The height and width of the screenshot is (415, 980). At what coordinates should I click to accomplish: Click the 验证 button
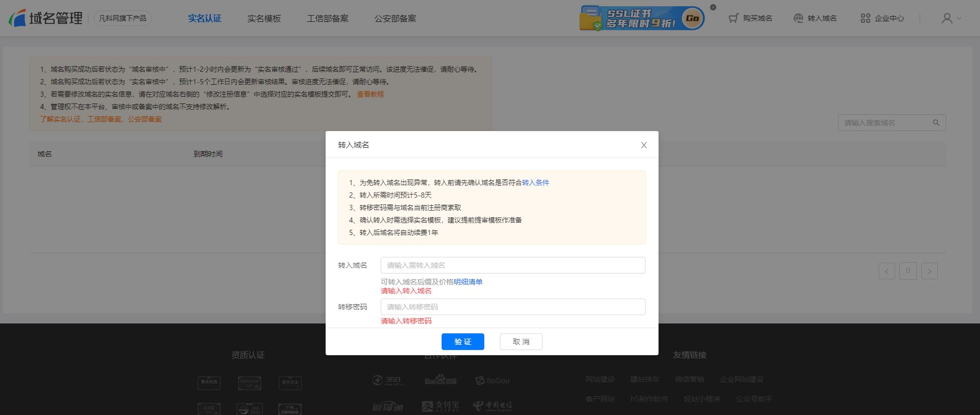(x=463, y=342)
